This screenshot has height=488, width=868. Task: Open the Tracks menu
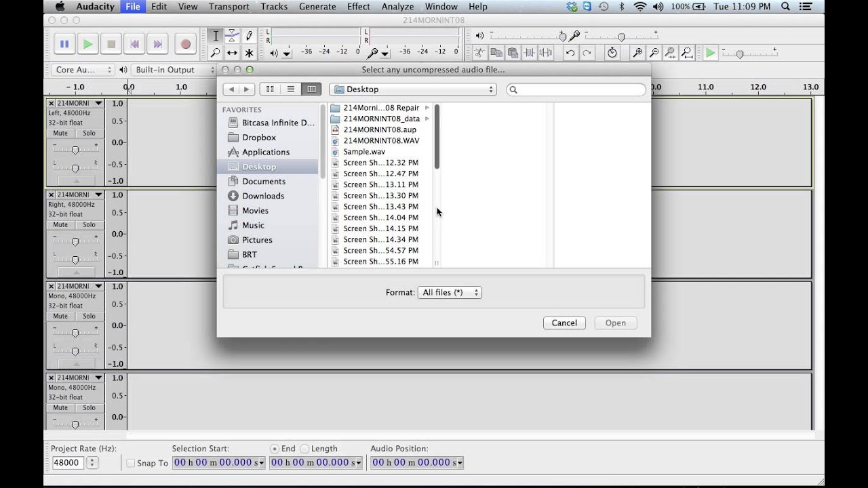274,6
